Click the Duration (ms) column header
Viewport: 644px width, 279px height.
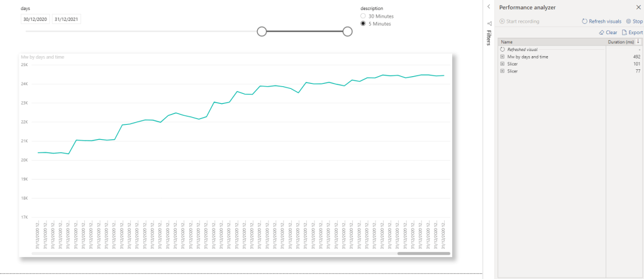[620, 42]
